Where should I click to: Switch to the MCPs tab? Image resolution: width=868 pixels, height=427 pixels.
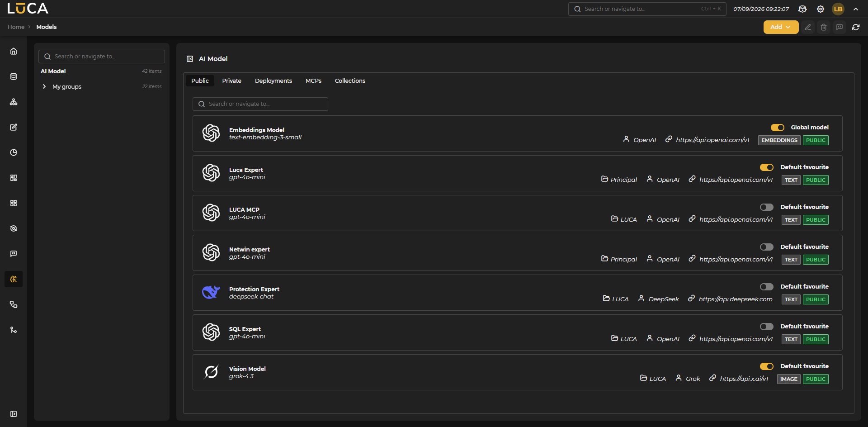pyautogui.click(x=313, y=81)
